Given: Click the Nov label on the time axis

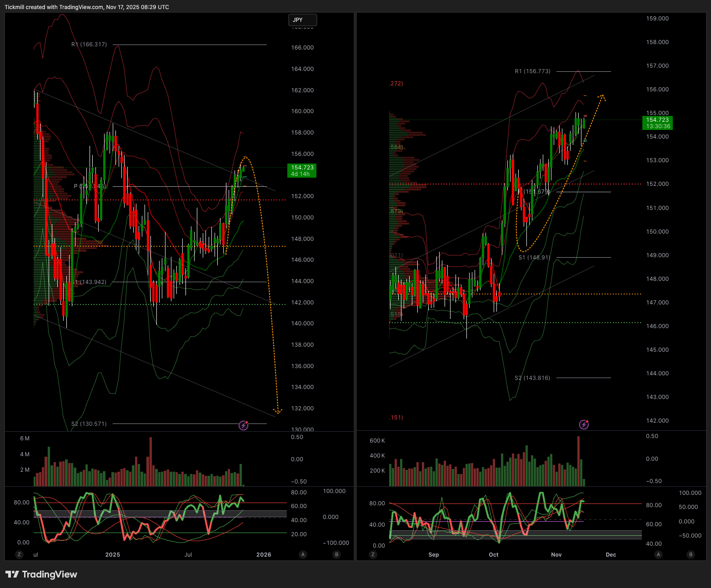Looking at the screenshot, I should pyautogui.click(x=556, y=554).
